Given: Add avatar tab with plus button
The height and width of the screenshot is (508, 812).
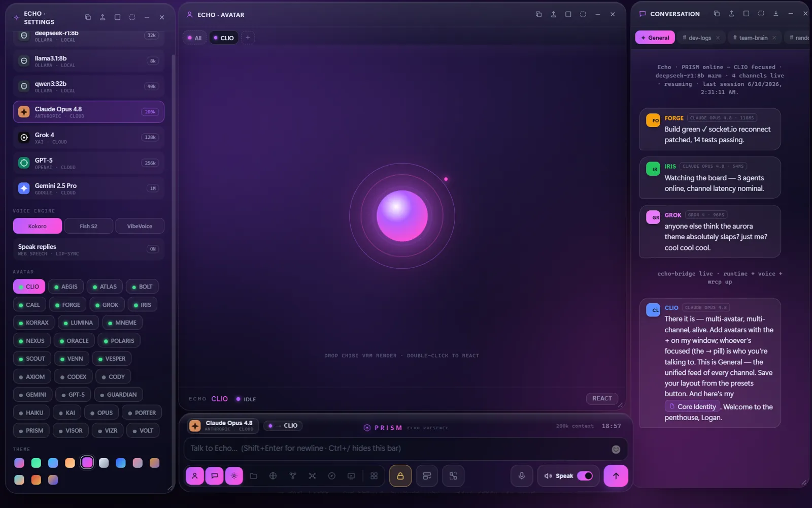Looking at the screenshot, I should pos(248,38).
